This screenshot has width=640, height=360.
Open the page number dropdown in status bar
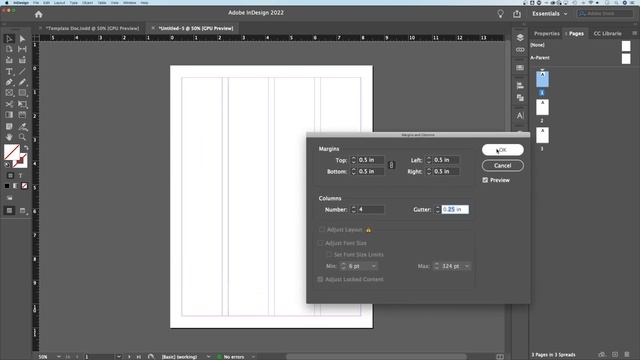click(x=118, y=357)
